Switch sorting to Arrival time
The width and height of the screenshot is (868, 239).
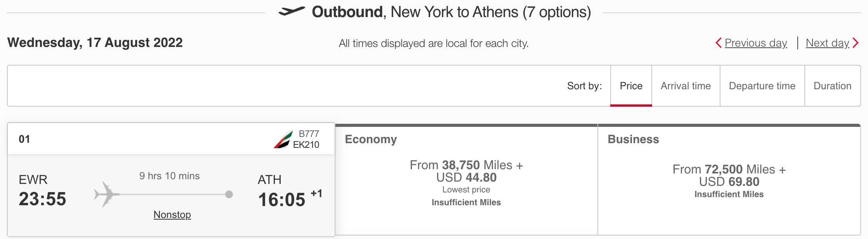686,86
